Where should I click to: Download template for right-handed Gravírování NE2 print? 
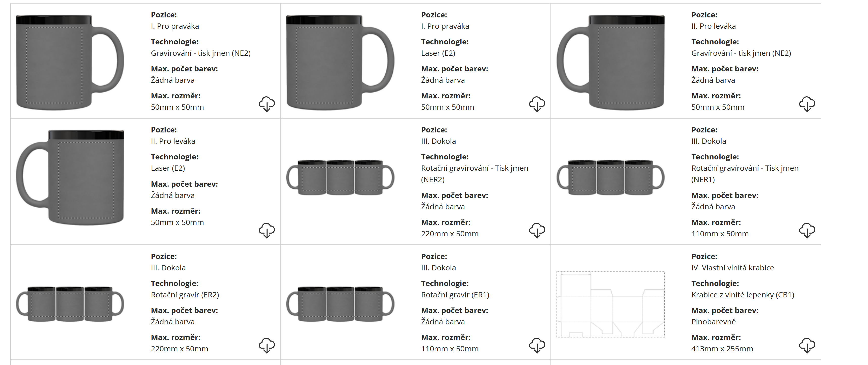[x=267, y=104]
